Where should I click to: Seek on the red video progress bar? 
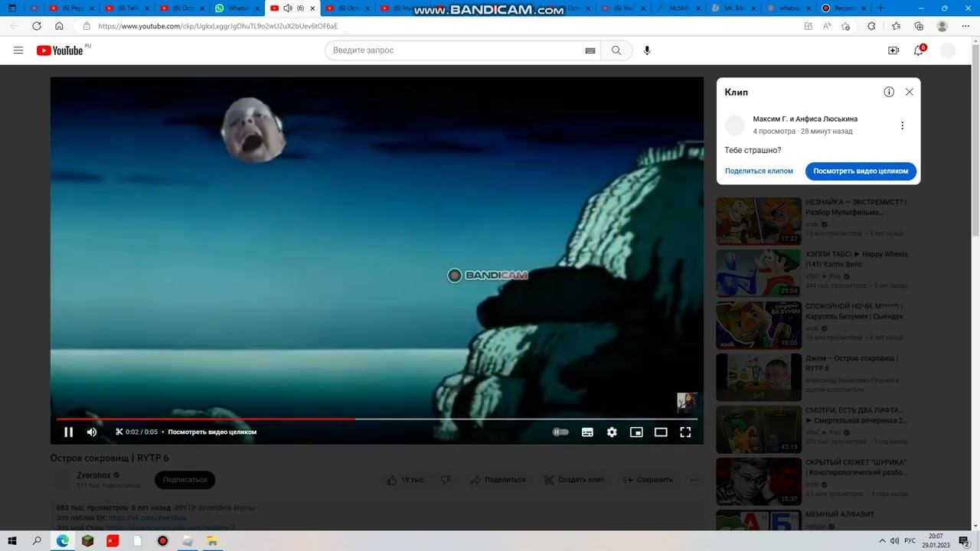point(377,419)
